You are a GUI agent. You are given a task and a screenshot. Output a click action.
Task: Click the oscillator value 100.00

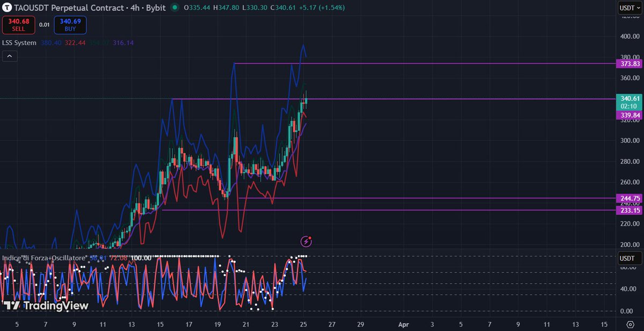point(141,258)
